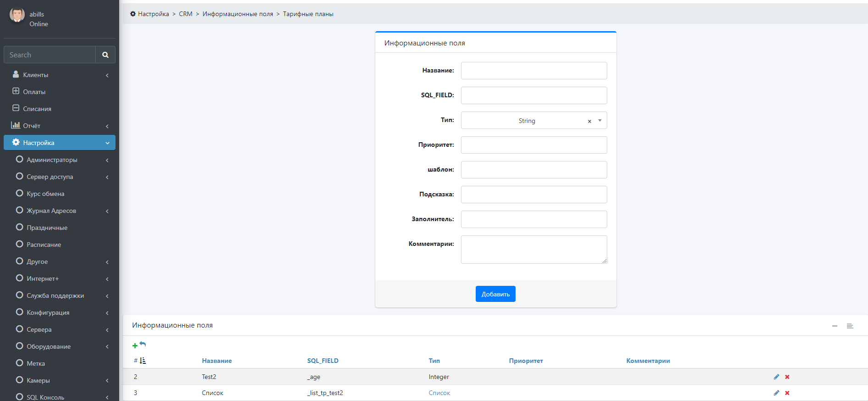Click the green plus add icon
This screenshot has height=401, width=868.
coord(135,345)
